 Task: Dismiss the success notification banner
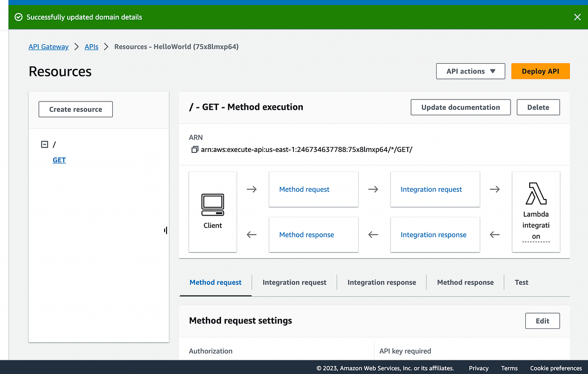coord(577,16)
